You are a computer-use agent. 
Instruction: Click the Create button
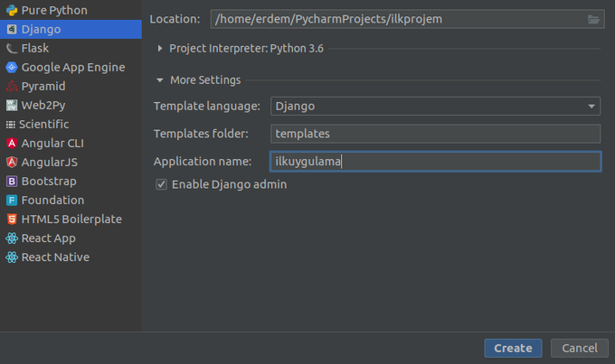(x=513, y=348)
